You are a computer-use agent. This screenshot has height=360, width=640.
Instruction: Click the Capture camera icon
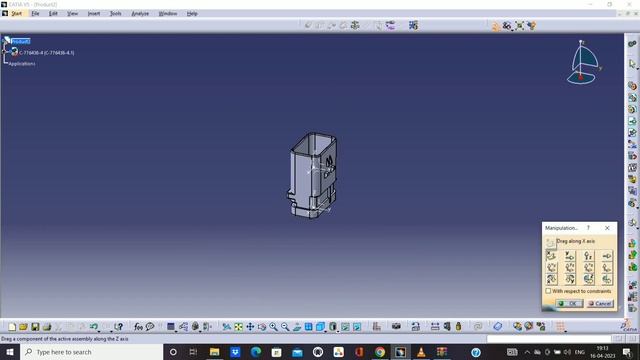click(x=396, y=327)
